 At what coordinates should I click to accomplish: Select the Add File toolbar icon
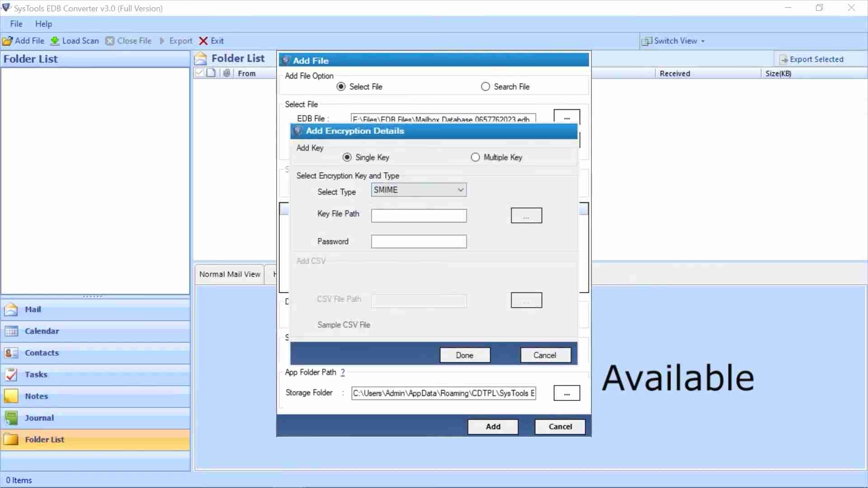click(24, 41)
